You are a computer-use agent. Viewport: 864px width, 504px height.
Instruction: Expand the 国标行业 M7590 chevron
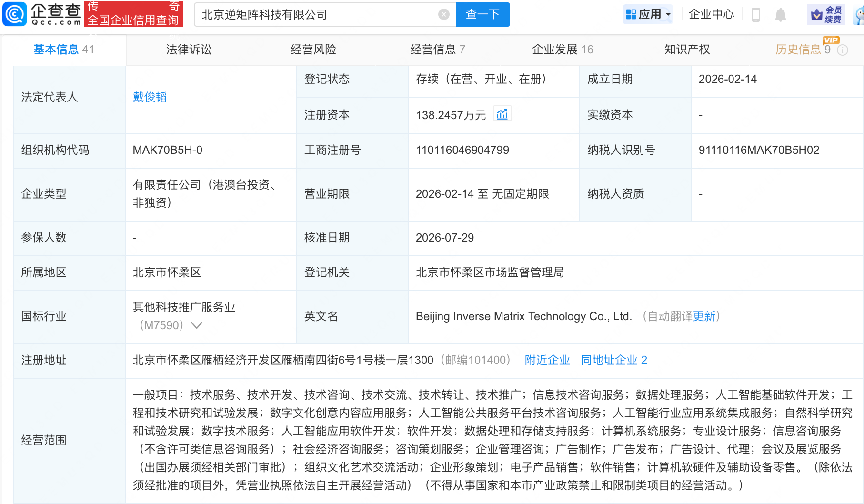197,325
